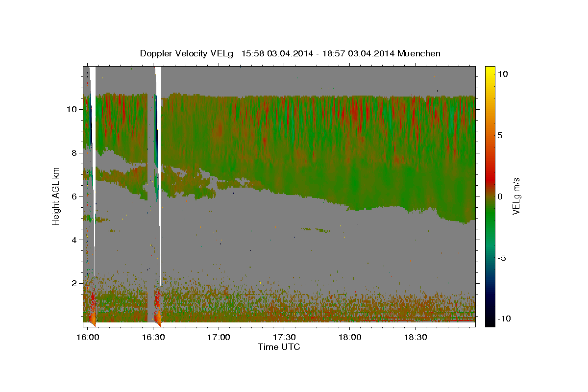Click the 18:00 time tick label
588x392 pixels.
[x=349, y=337]
